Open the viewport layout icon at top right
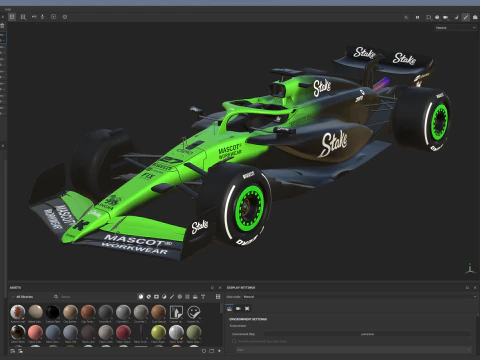This screenshot has width=480, height=360. click(x=429, y=17)
